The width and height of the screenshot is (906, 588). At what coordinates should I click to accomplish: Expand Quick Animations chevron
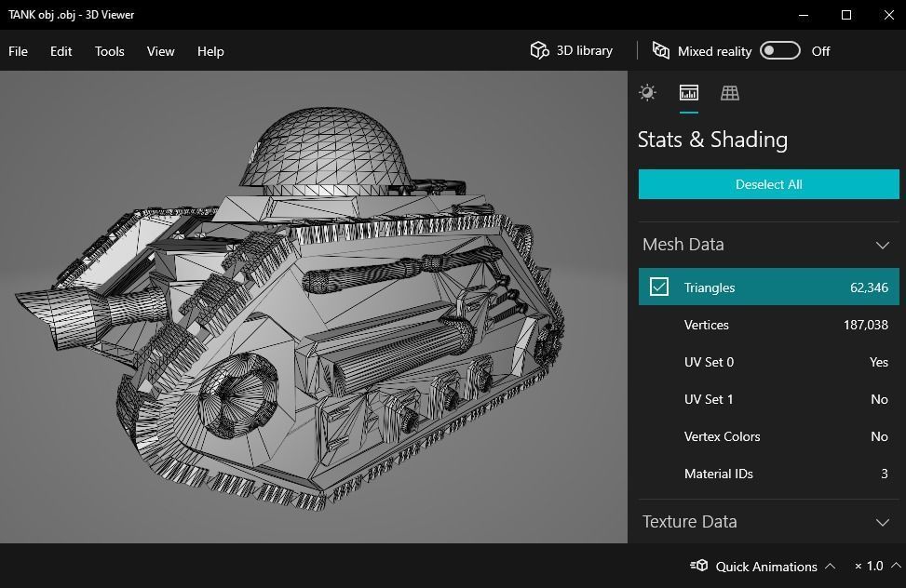click(830, 566)
